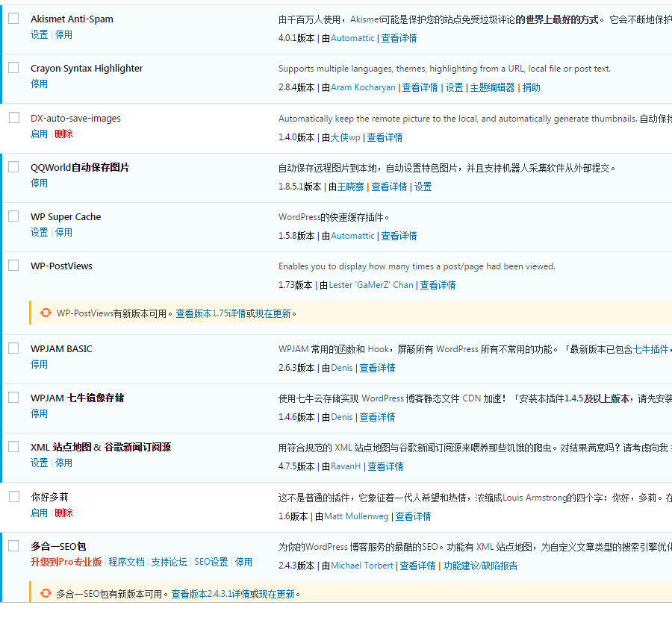This screenshot has width=672, height=620.
Task: View 查看详情 for WP-PostViews
Action: tap(437, 285)
